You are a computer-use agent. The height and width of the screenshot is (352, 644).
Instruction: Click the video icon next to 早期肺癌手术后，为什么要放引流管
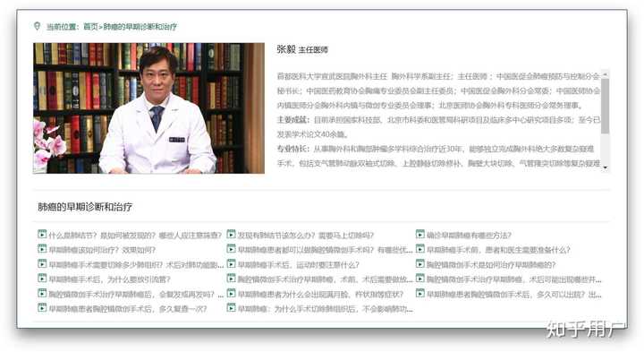(x=42, y=279)
